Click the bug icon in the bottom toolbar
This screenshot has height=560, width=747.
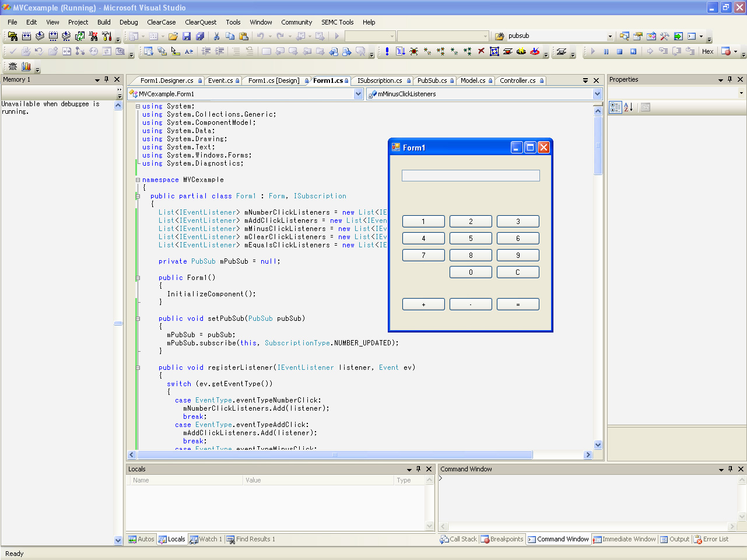pyautogui.click(x=13, y=66)
